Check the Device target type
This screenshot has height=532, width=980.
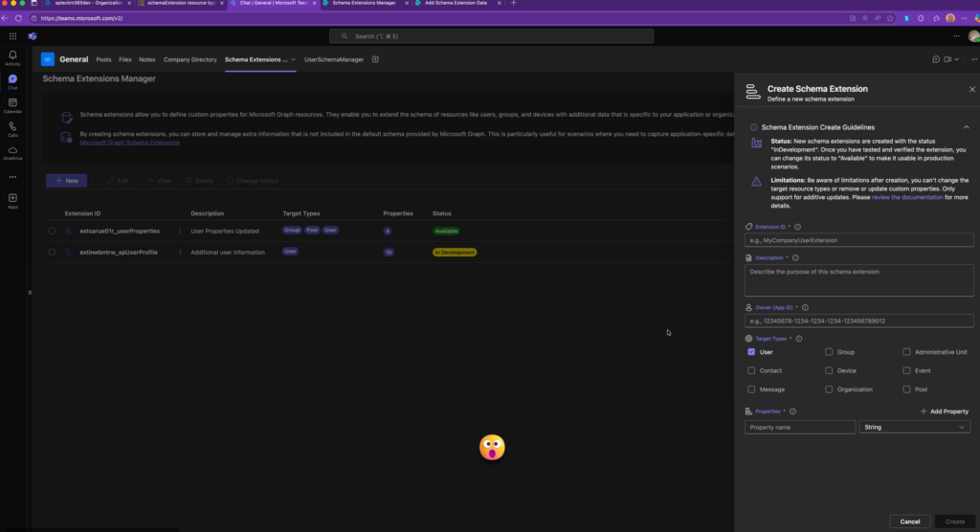[x=829, y=370]
